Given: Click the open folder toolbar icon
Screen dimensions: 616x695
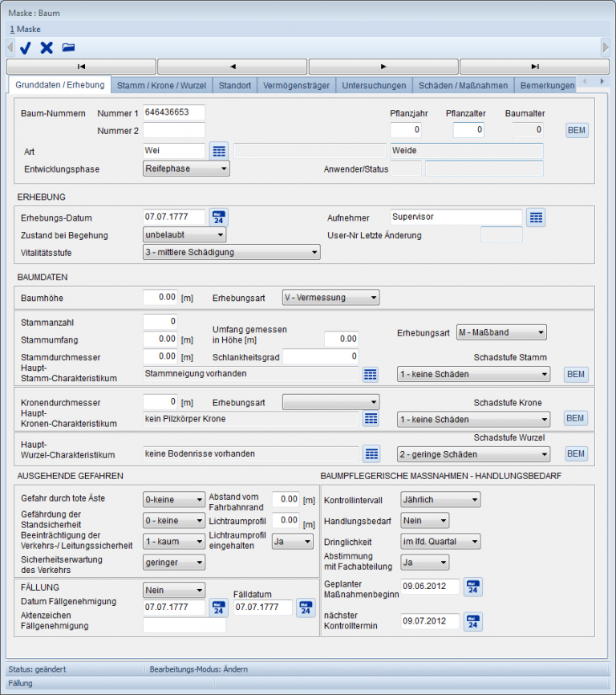Looking at the screenshot, I should pyautogui.click(x=68, y=47).
